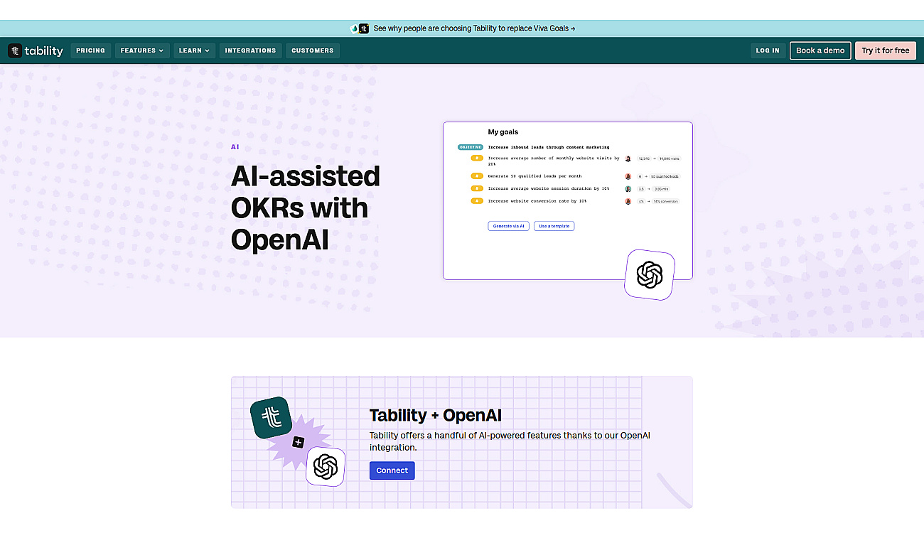The height and width of the screenshot is (560, 924).
Task: Click the 'AI-assisted OKRs with OpenAI' headline
Action: pyautogui.click(x=306, y=208)
